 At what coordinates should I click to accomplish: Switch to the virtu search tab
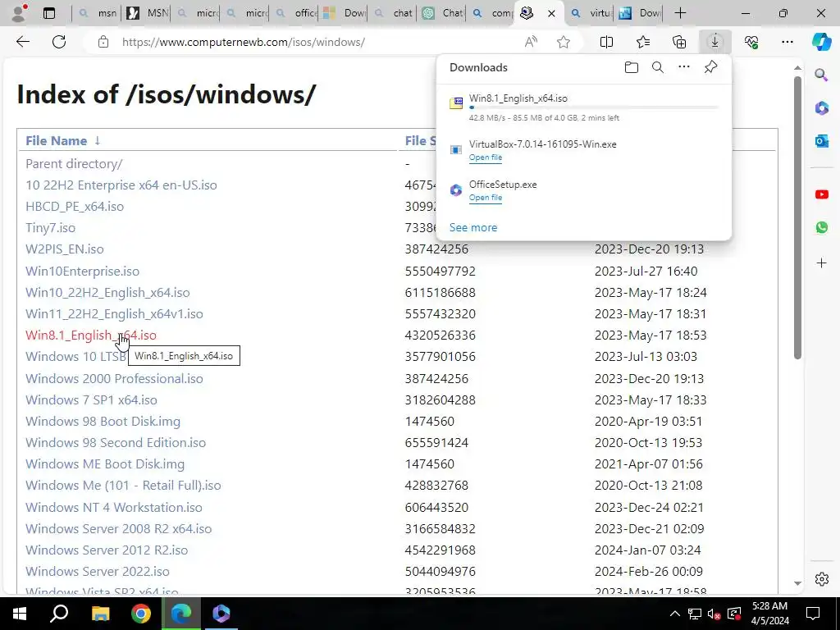click(x=591, y=13)
